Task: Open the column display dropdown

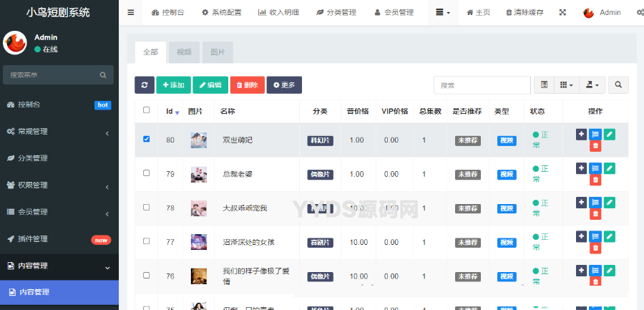Action: (x=566, y=85)
